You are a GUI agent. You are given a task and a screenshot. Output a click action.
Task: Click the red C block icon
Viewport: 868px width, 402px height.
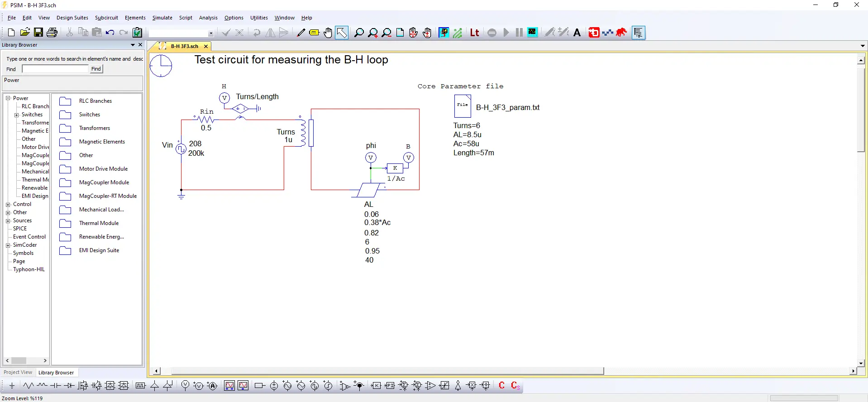501,386
